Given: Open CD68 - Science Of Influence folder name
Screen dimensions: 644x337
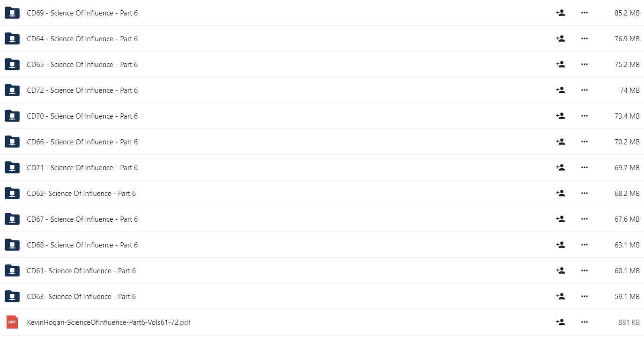Looking at the screenshot, I should [82, 245].
